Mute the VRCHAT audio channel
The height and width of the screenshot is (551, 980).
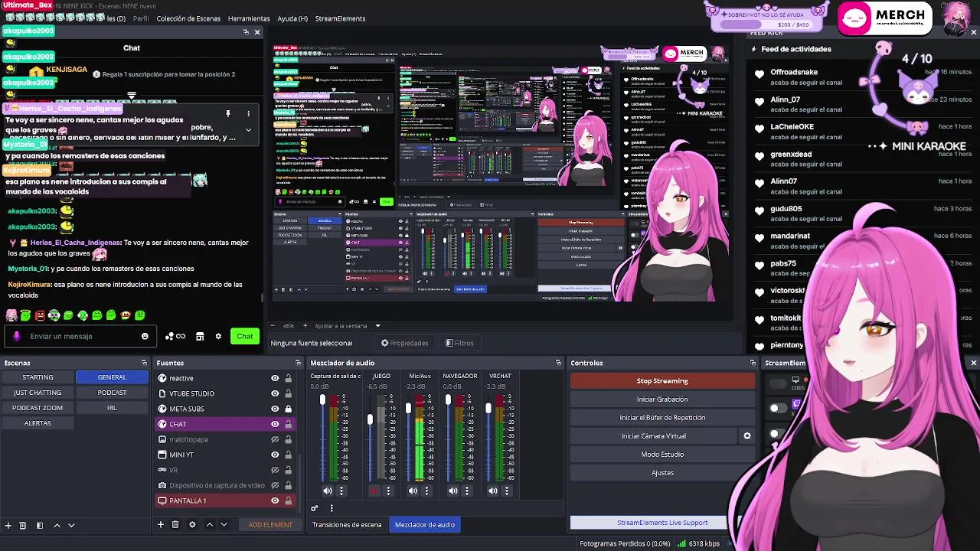tap(493, 491)
